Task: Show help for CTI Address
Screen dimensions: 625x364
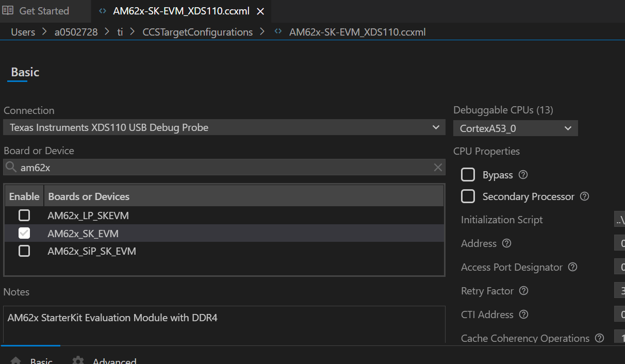Action: click(x=523, y=315)
